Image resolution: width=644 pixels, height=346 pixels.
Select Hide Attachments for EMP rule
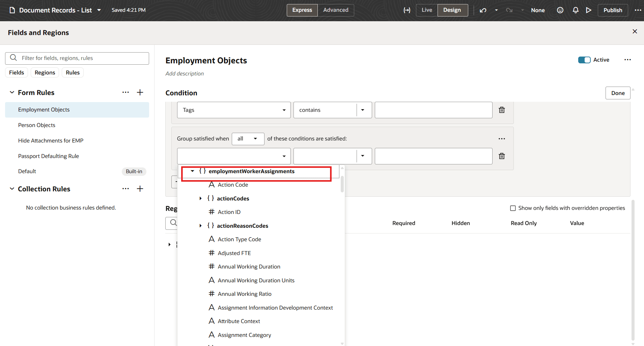77,141
